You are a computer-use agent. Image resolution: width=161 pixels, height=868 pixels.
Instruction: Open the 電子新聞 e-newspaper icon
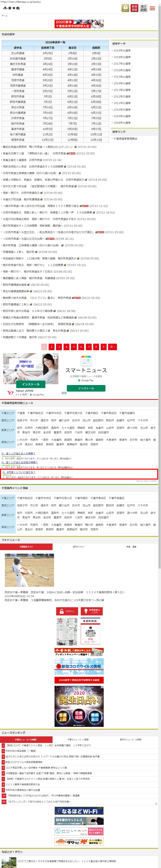point(143,8)
